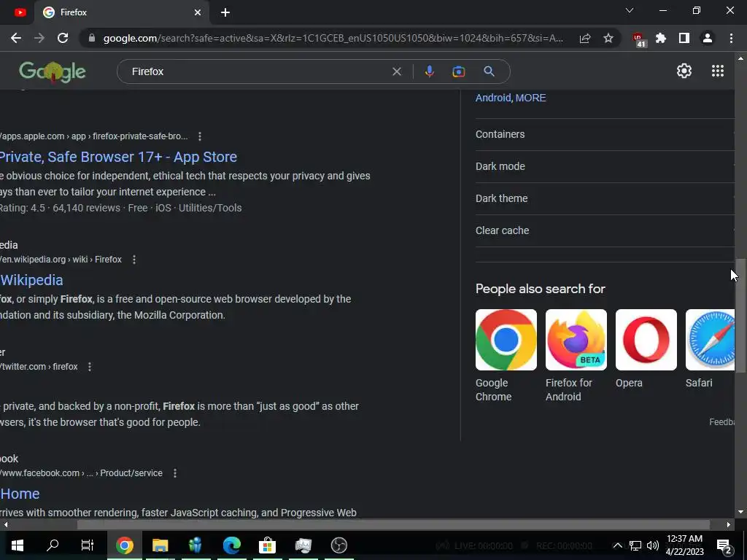Submit search with the magnifier icon
This screenshot has width=747, height=560.
[x=489, y=71]
